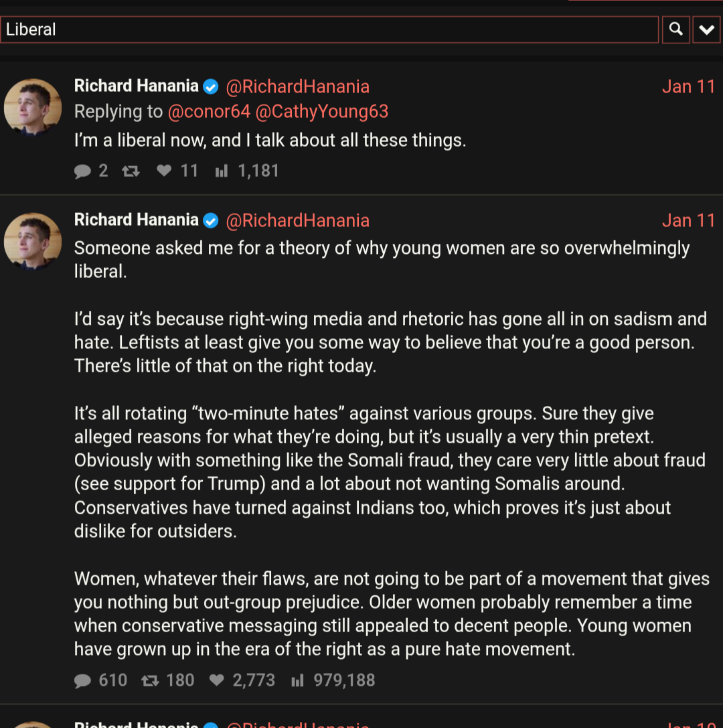Click verified badge on first tweet

[x=211, y=86]
